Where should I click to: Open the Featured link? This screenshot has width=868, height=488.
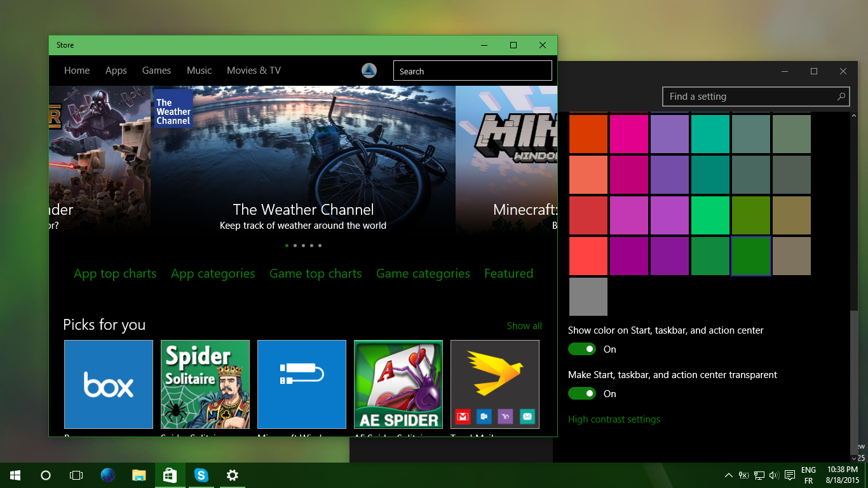508,274
